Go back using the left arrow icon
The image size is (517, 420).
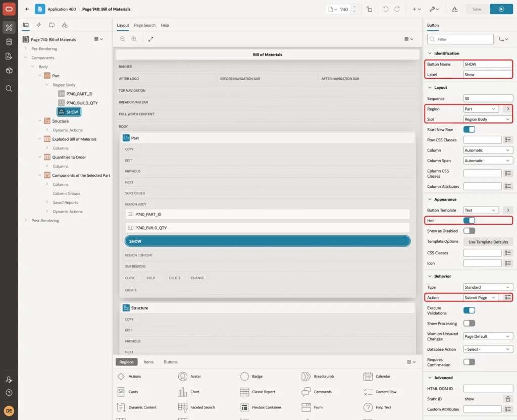27,9
